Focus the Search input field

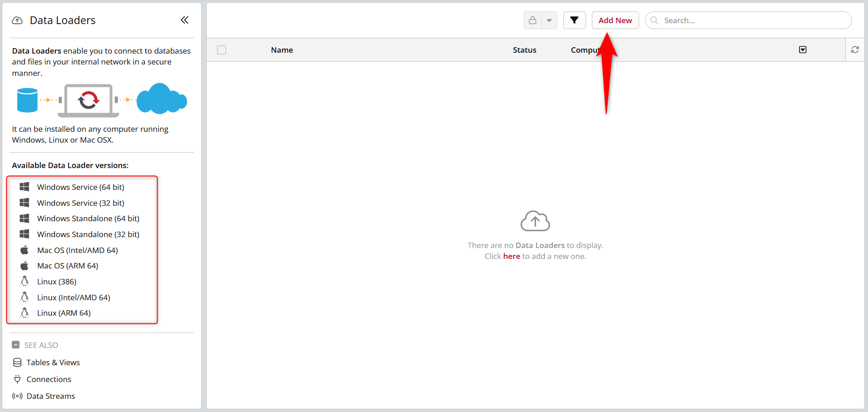pos(749,20)
